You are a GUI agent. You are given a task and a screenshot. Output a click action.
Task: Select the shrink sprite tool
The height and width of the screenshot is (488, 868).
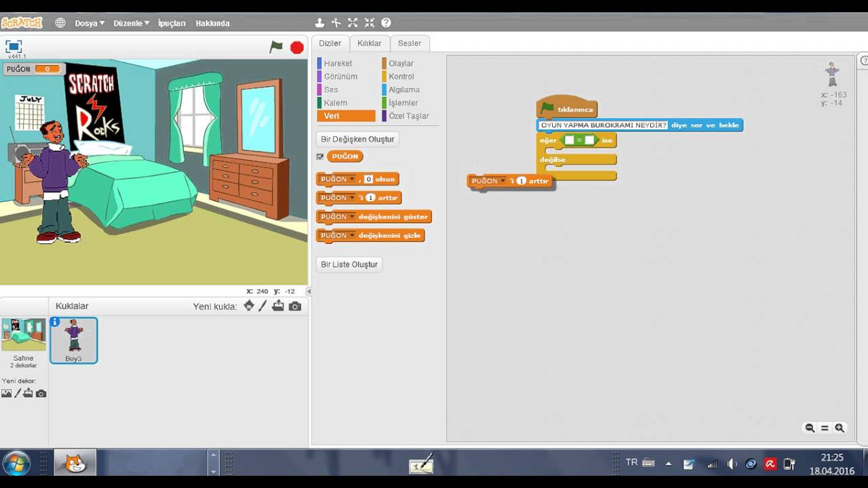[x=370, y=23]
